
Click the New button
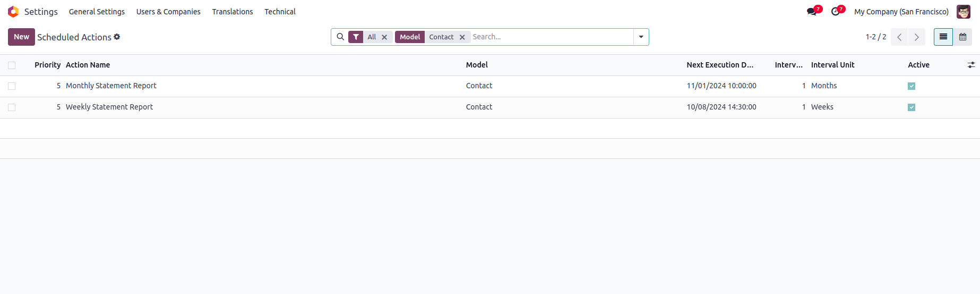(x=21, y=37)
